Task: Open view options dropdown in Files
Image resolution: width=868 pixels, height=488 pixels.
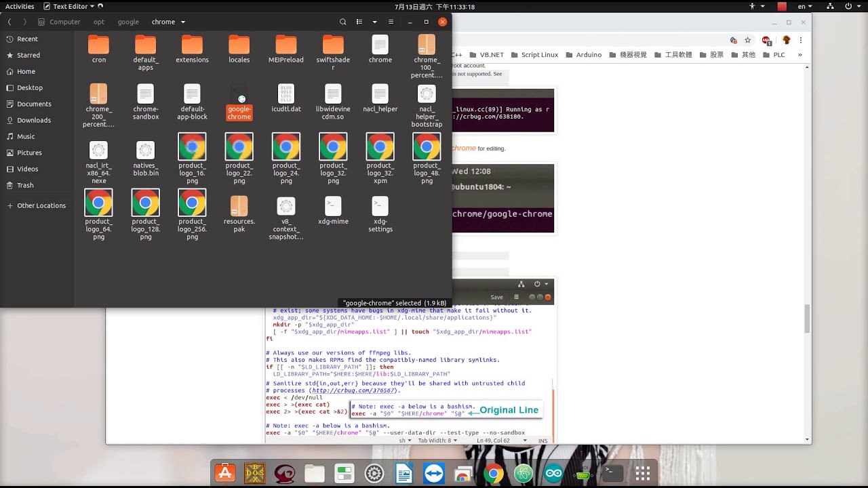Action: click(374, 22)
